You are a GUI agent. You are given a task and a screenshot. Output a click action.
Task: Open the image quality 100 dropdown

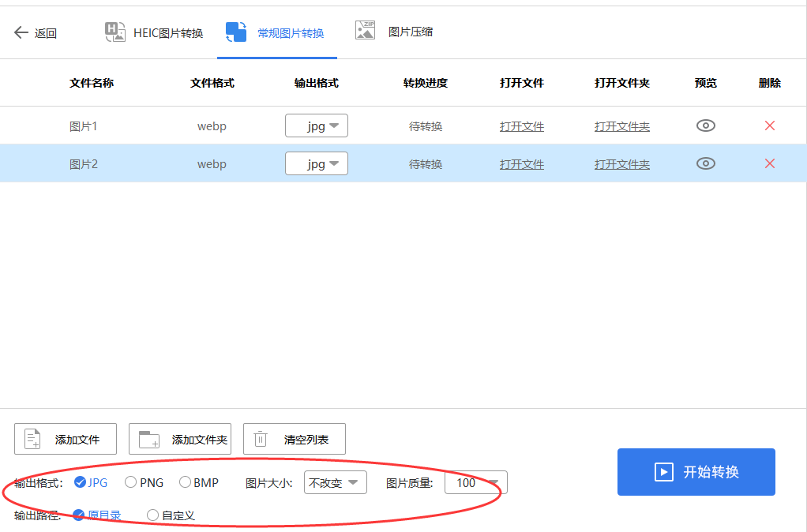475,482
